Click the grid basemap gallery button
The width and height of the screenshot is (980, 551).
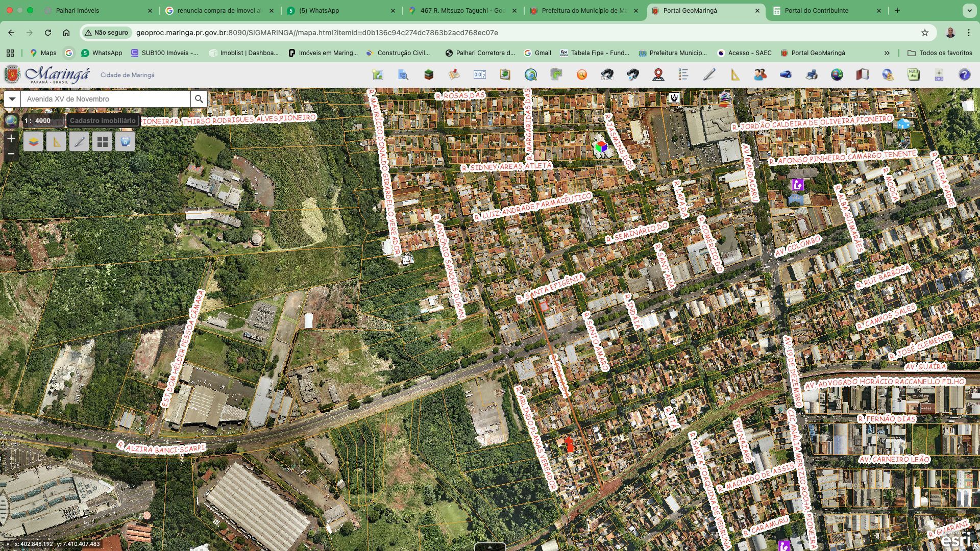pyautogui.click(x=102, y=141)
